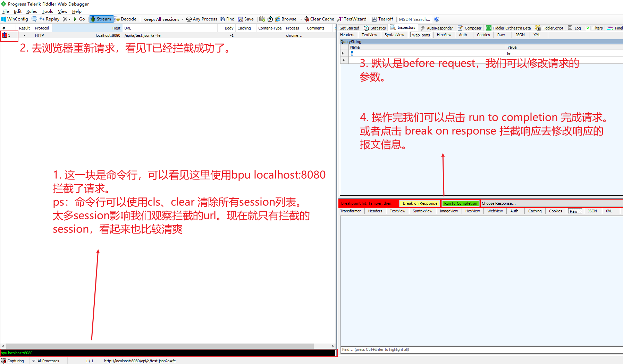
Task: Click the Run to Completion button
Action: click(x=461, y=203)
